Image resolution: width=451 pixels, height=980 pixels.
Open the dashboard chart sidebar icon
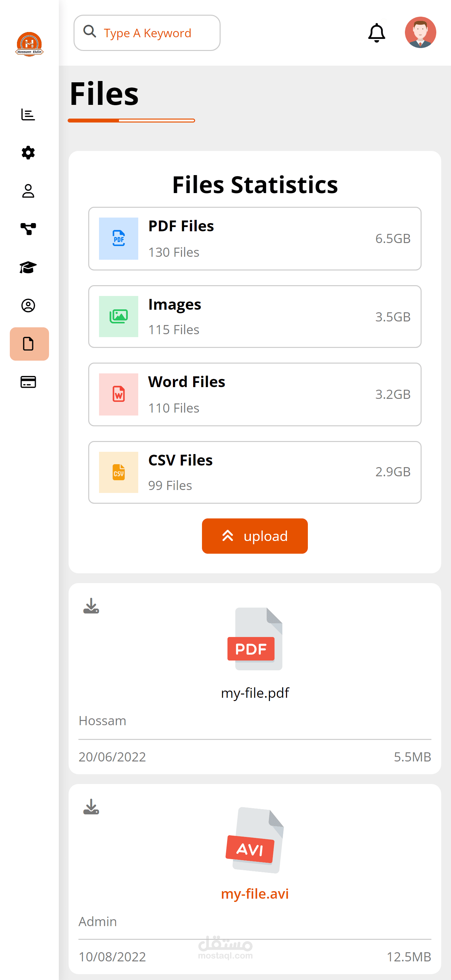[x=28, y=115]
